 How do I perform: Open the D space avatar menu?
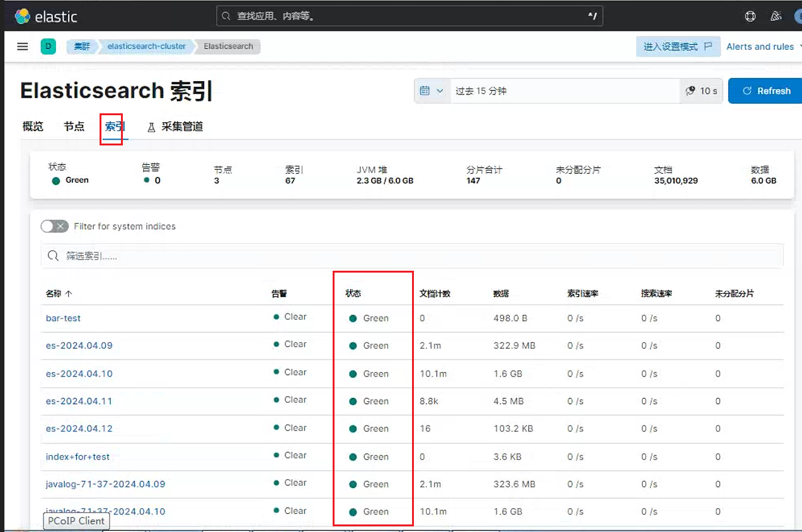[x=48, y=46]
